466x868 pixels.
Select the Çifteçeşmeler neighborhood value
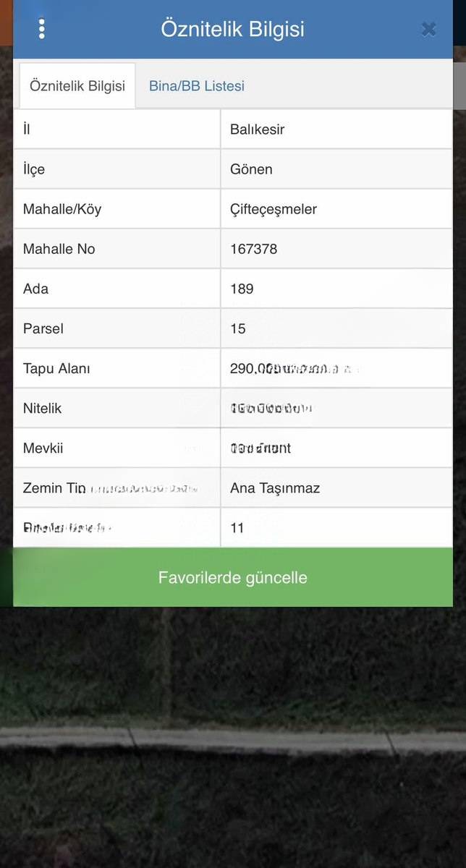click(x=274, y=209)
